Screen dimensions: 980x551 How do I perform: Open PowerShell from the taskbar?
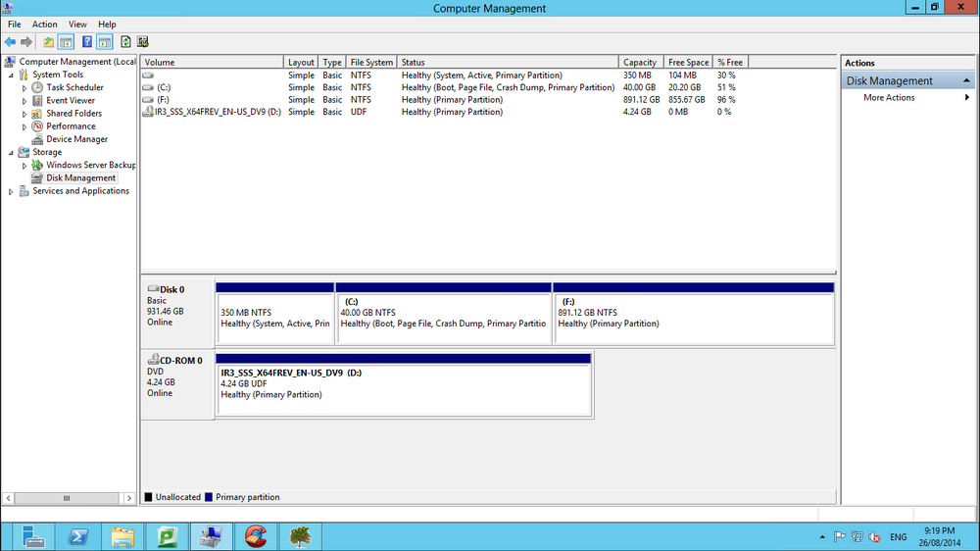tap(78, 536)
